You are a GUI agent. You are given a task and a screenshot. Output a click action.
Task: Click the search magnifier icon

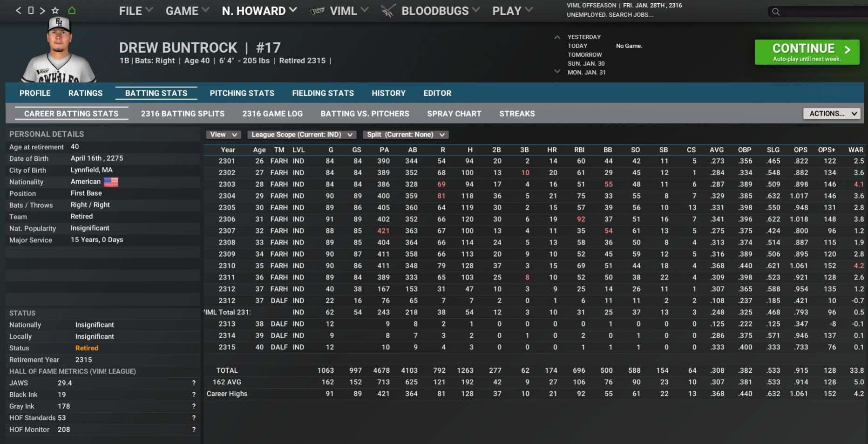click(x=776, y=12)
